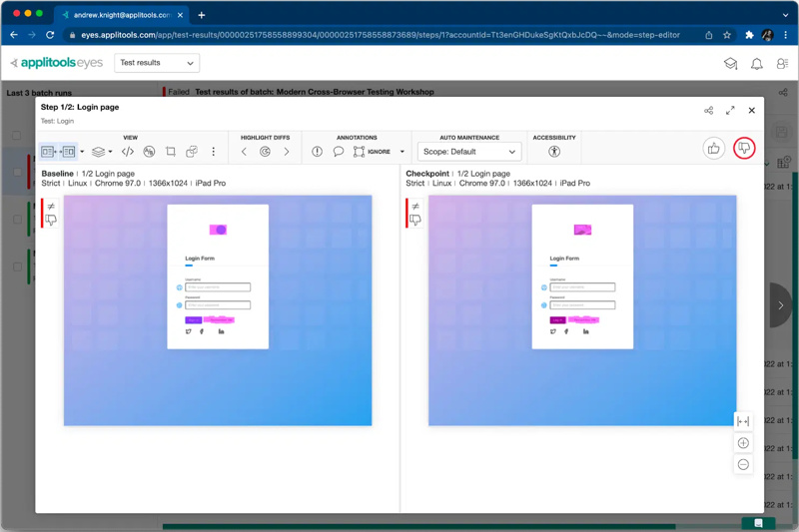Image resolution: width=799 pixels, height=532 pixels.
Task: Expand the step editor to full screen
Action: tap(730, 111)
